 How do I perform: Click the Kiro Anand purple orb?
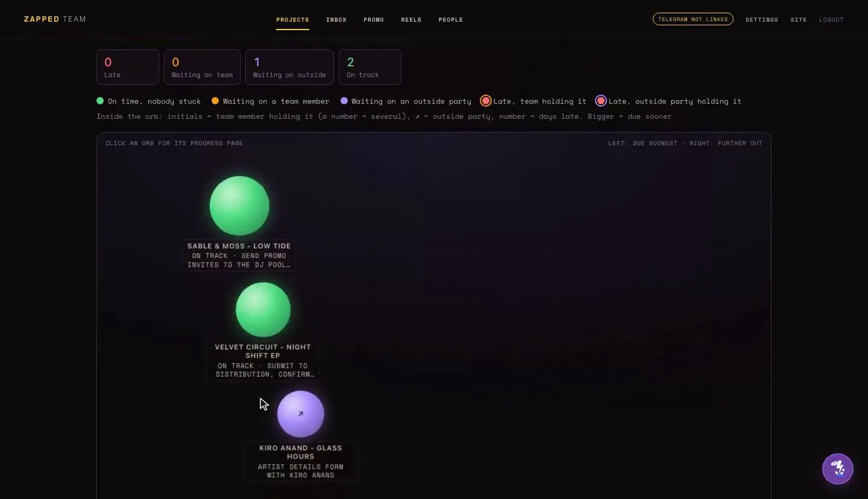(x=301, y=414)
